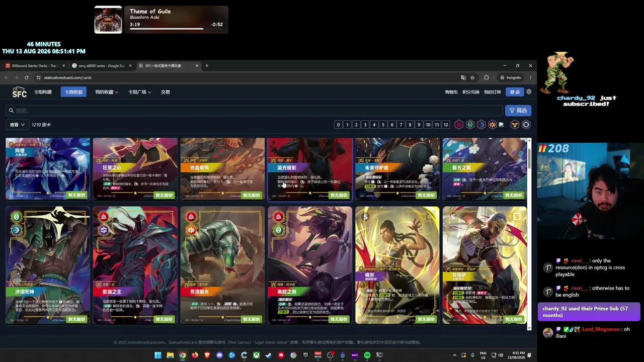644x362 pixels.
Task: Open the 交易 trade menu item
Action: (x=166, y=92)
